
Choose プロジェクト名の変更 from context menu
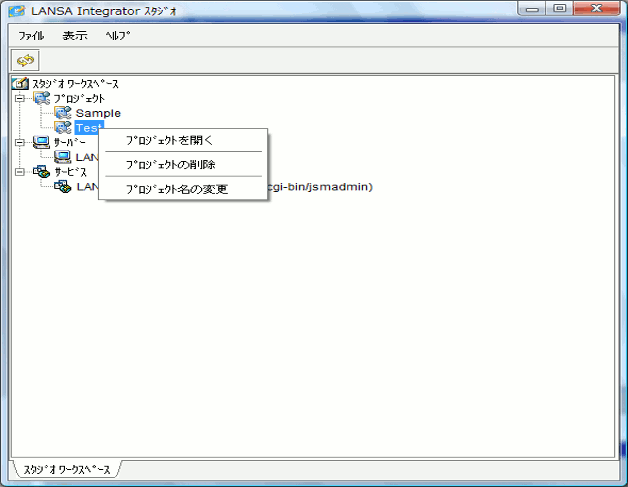(183, 189)
